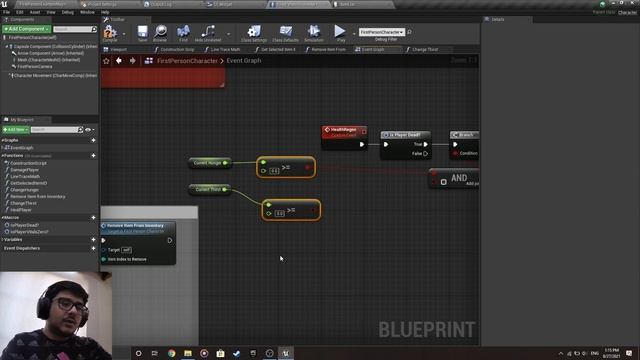Viewport: 640px width, 360px height.
Task: Click the Add Component button
Action: [x=26, y=29]
